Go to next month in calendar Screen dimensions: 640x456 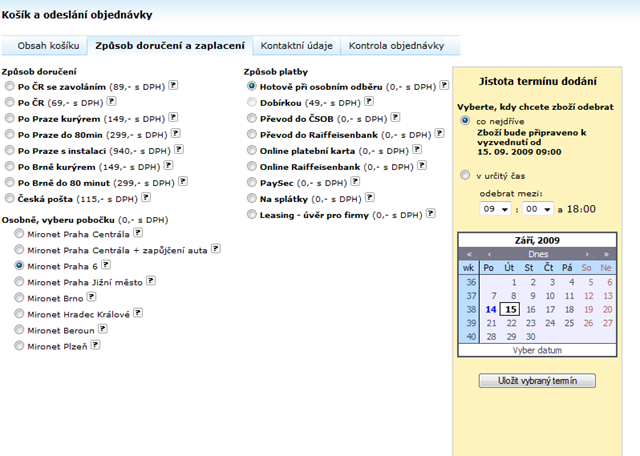[587, 254]
